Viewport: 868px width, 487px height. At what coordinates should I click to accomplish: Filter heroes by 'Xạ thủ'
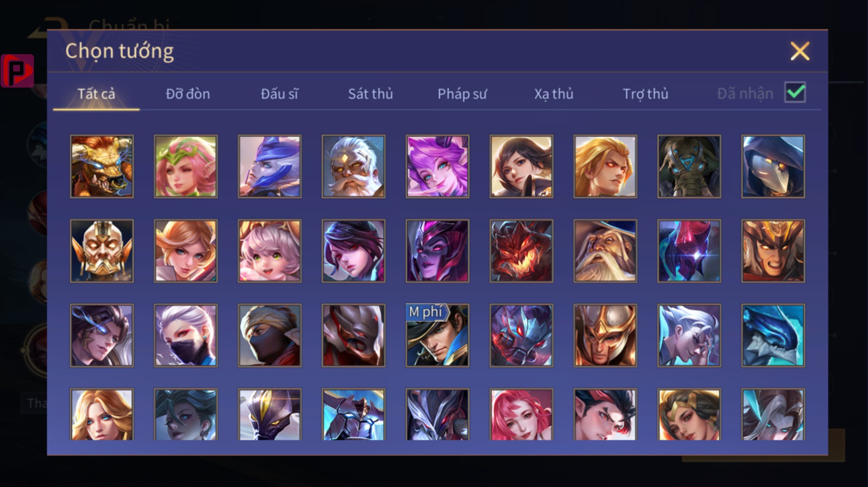553,94
